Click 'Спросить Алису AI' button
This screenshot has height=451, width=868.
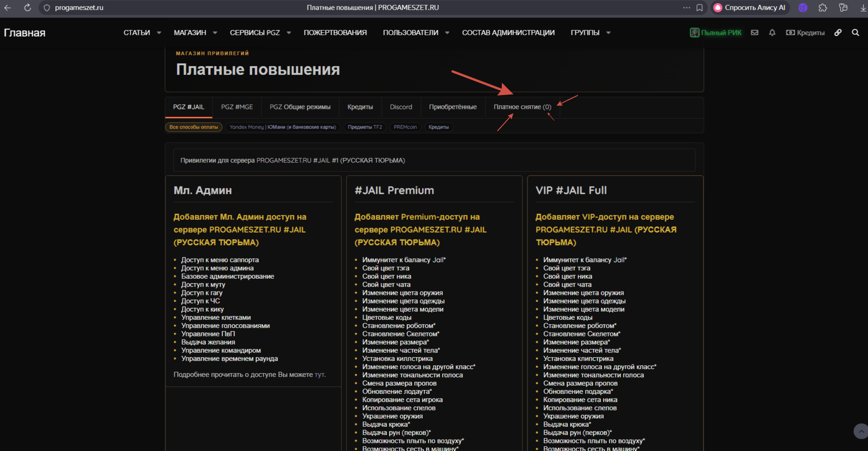click(750, 8)
